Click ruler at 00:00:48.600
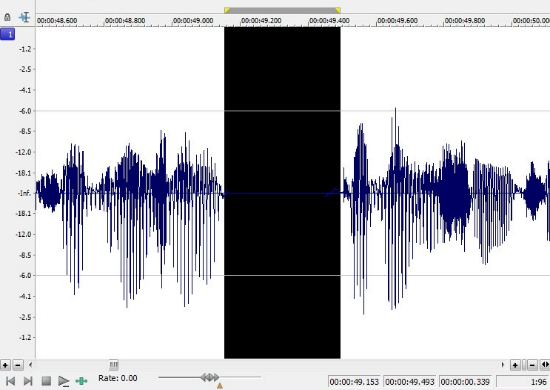Screen dimensions: 550x390 [x=57, y=21]
